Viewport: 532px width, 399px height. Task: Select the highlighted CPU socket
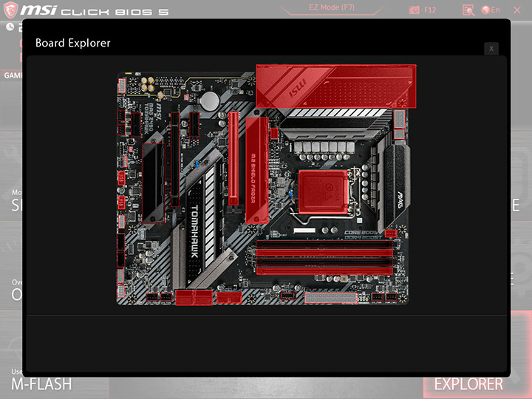(323, 192)
